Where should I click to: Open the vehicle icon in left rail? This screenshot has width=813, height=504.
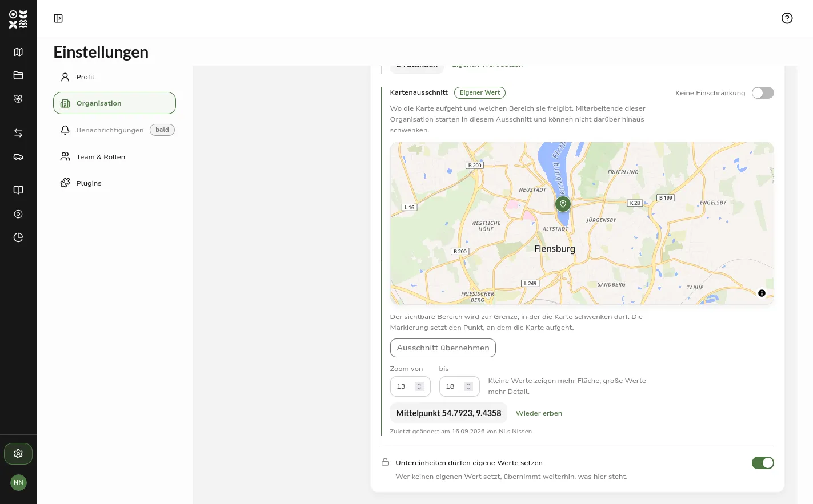coord(18,157)
